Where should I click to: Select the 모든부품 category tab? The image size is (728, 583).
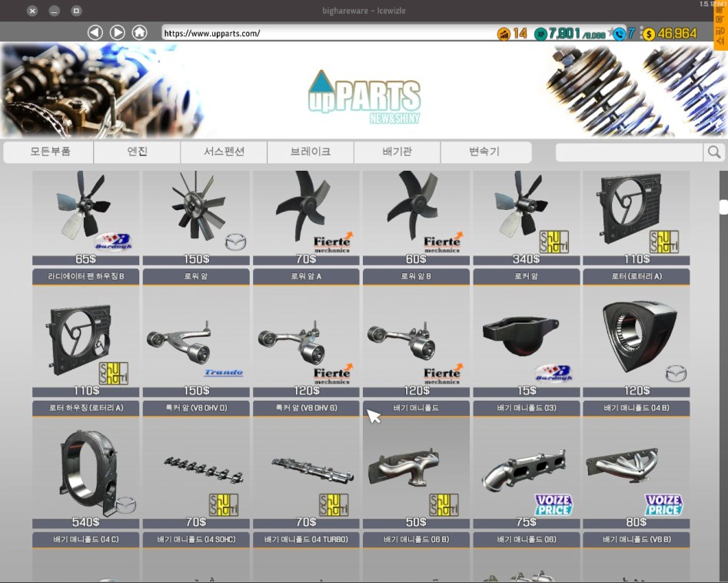click(x=49, y=152)
